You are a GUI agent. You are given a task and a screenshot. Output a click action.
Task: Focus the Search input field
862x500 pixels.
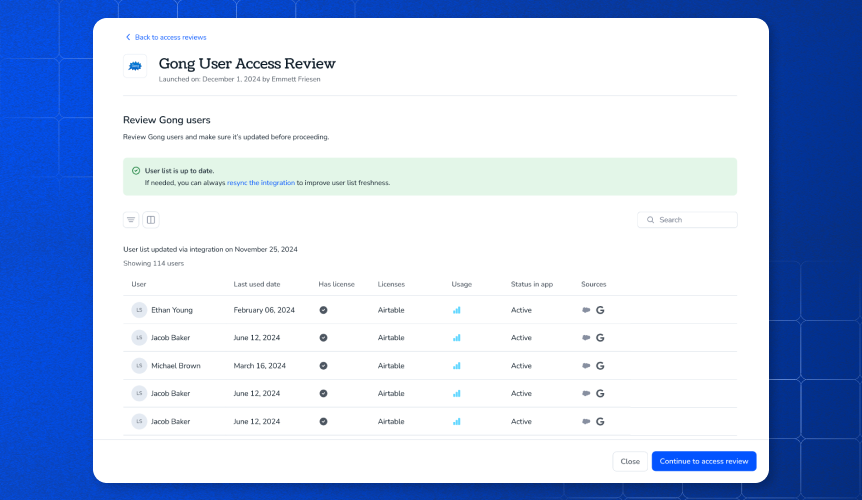coord(687,220)
